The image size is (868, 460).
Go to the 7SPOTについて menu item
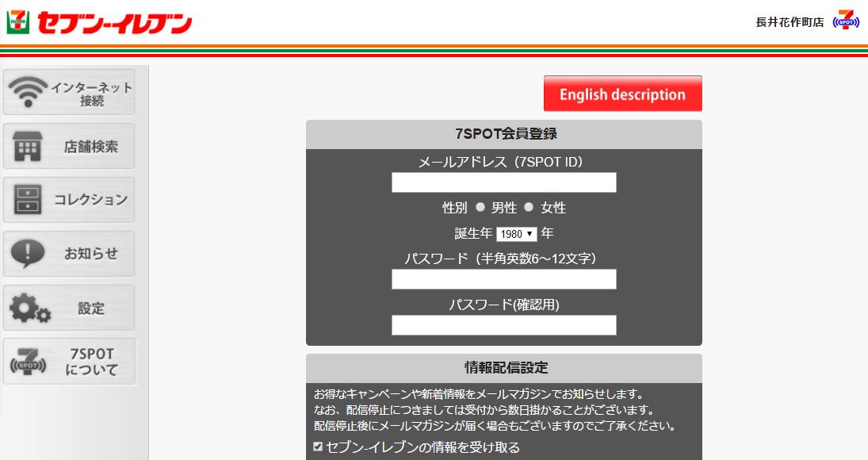92,362
